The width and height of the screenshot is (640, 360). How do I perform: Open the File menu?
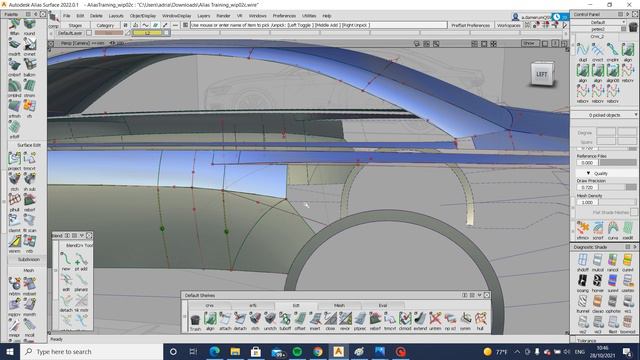(67, 16)
